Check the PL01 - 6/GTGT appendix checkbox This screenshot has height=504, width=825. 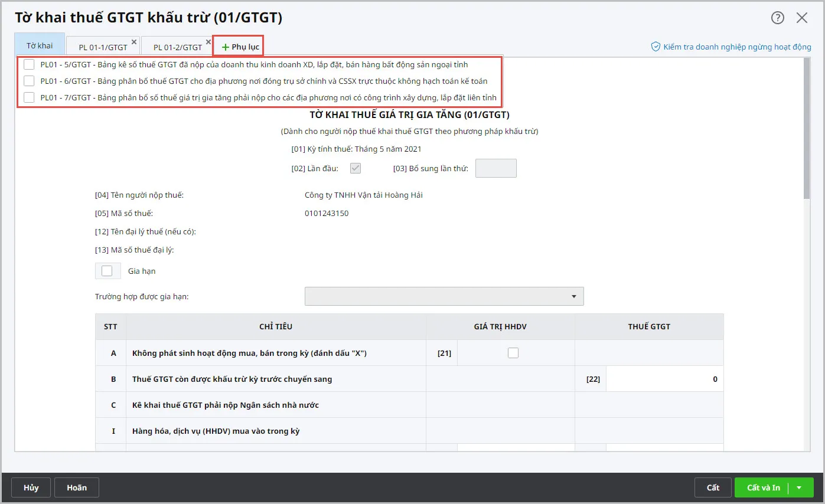click(x=29, y=81)
